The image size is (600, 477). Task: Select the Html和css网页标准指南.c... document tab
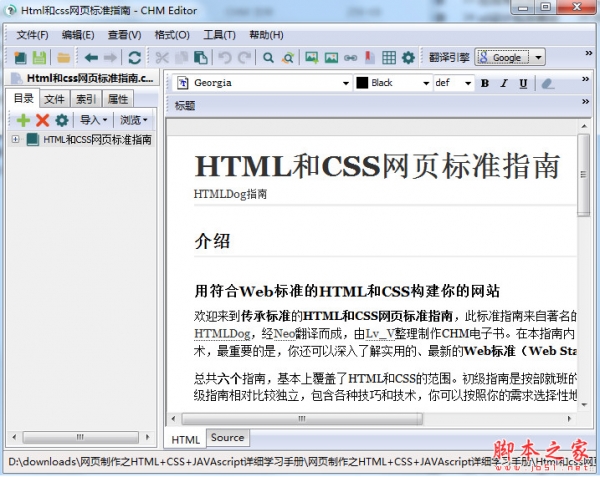pyautogui.click(x=82, y=78)
